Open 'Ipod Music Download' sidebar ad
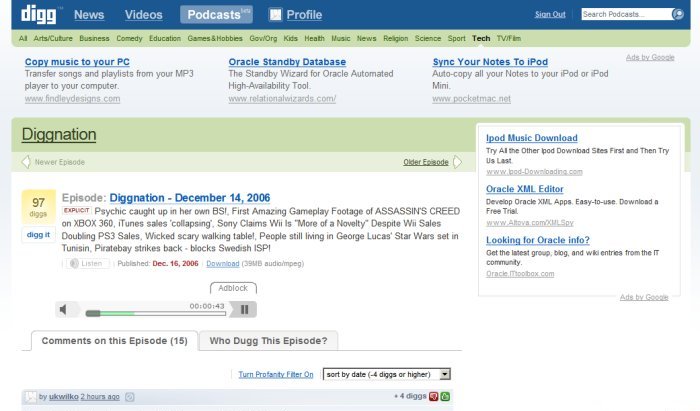The image size is (700, 411). coord(532,138)
